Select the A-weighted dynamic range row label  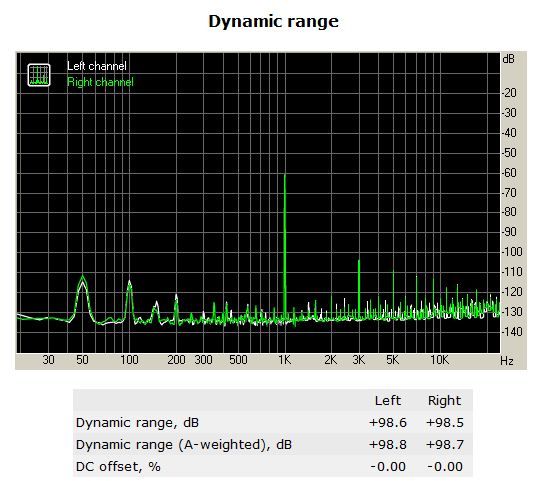coord(184,445)
